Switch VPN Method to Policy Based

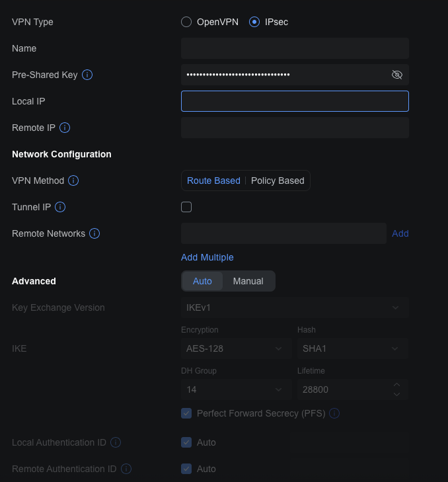[x=278, y=181]
